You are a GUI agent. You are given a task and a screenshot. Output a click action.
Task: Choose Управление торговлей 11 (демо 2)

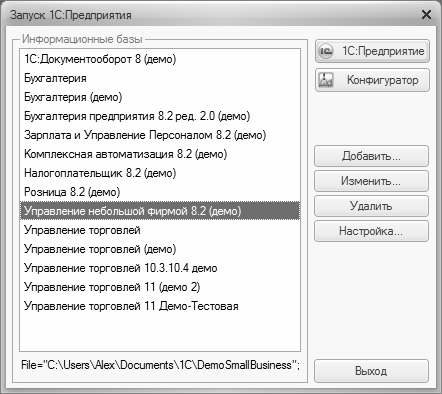160,287
